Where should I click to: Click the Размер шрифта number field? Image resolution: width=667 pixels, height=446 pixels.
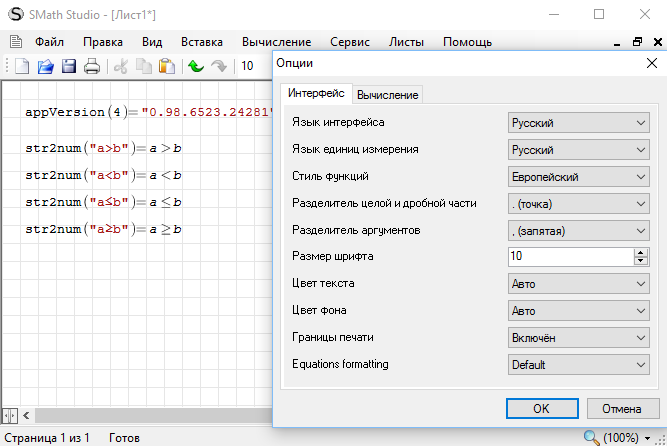click(x=569, y=257)
